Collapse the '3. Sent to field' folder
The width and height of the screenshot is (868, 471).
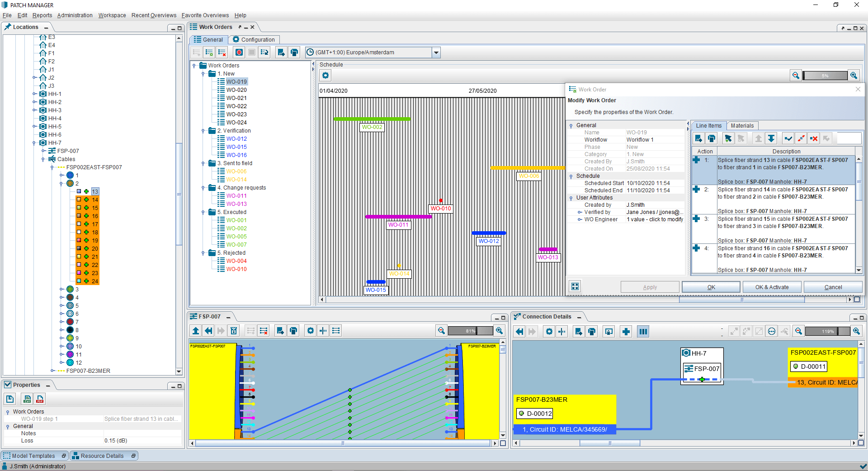[x=203, y=163]
